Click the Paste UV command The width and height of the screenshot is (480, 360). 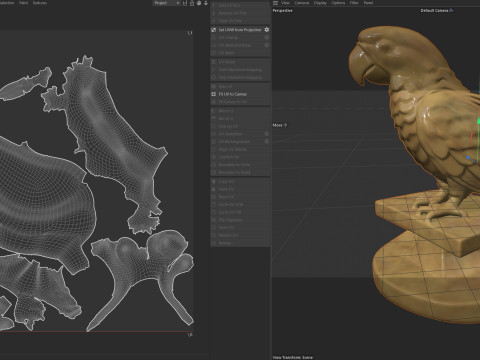[240, 189]
